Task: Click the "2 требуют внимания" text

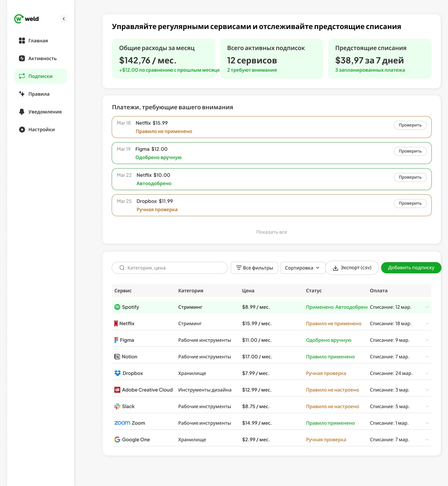Action: pos(252,70)
